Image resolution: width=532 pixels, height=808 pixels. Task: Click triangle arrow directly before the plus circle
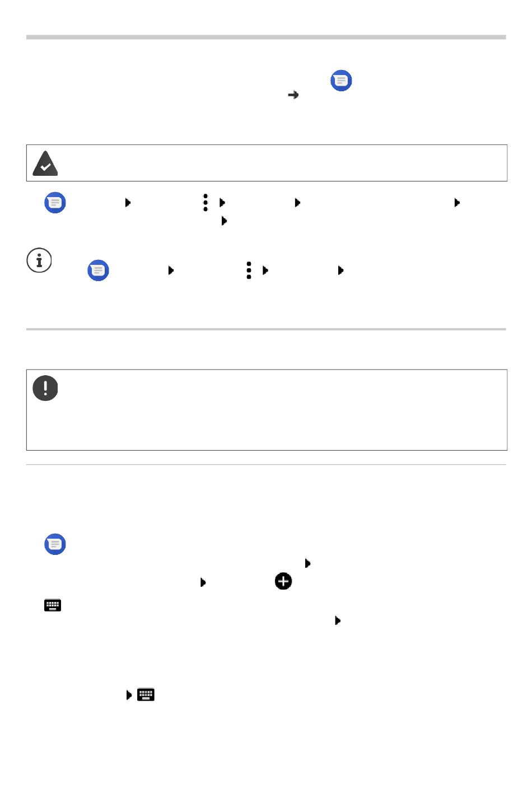click(x=203, y=582)
